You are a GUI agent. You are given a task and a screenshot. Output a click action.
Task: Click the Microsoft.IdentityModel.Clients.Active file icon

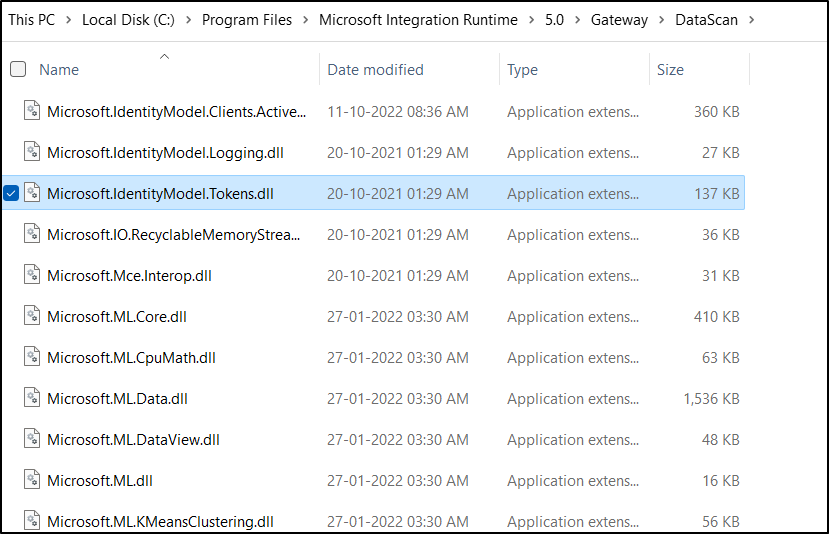(x=32, y=111)
